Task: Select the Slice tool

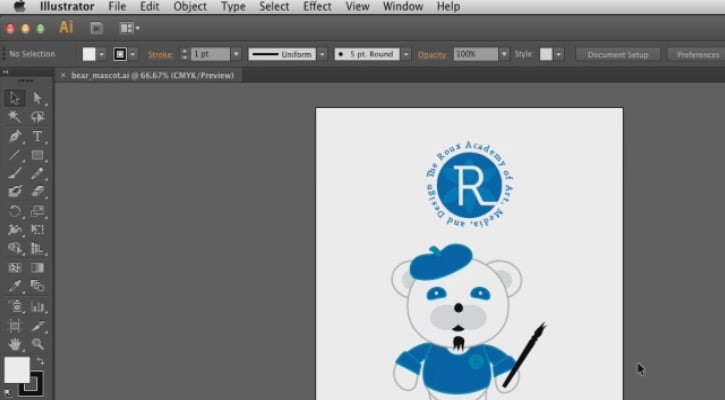Action: (37, 326)
